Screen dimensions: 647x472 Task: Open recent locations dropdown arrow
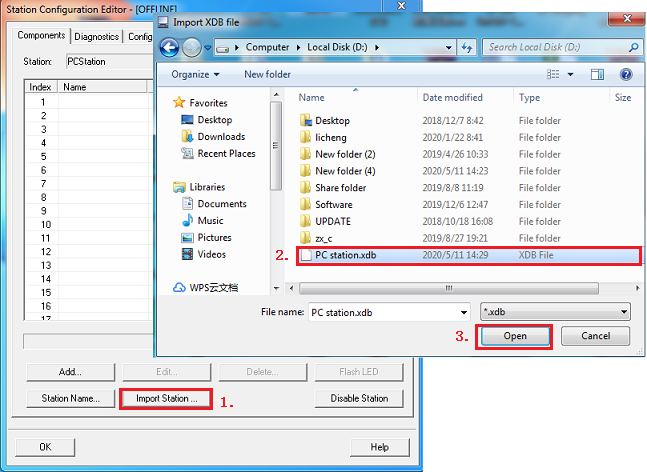(208, 48)
